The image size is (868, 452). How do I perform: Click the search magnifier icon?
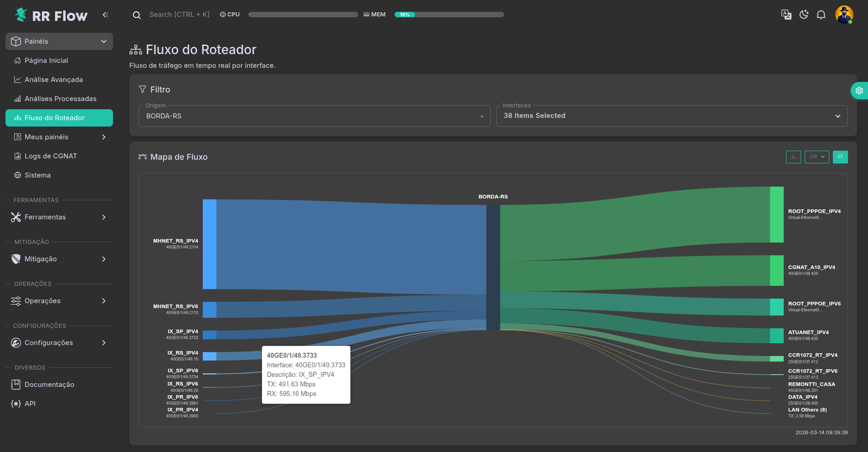(137, 15)
